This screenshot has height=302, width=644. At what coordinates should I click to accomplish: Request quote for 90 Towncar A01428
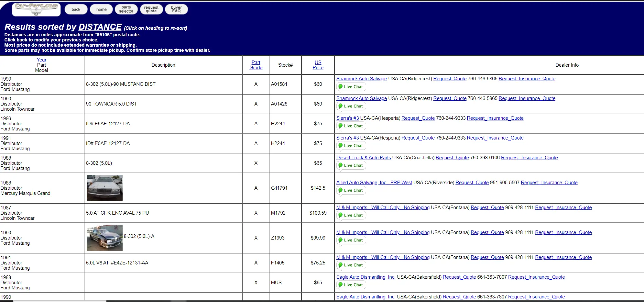pos(450,98)
